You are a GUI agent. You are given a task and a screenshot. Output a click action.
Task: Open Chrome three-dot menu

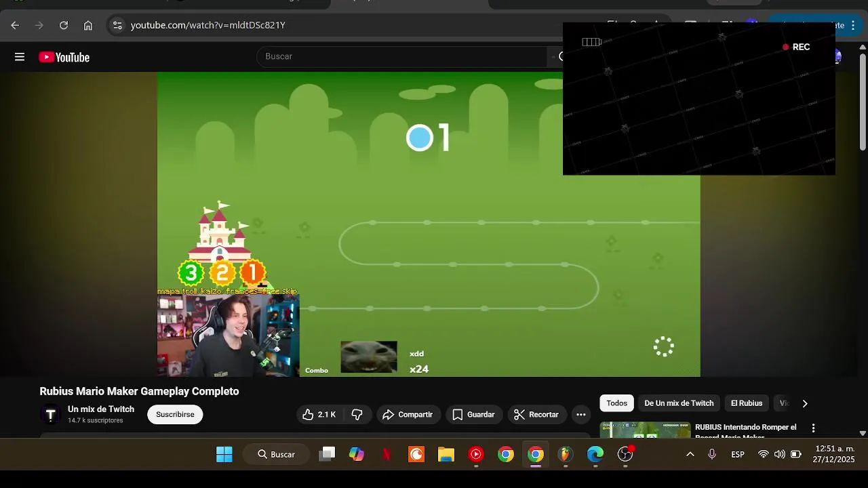click(x=853, y=25)
